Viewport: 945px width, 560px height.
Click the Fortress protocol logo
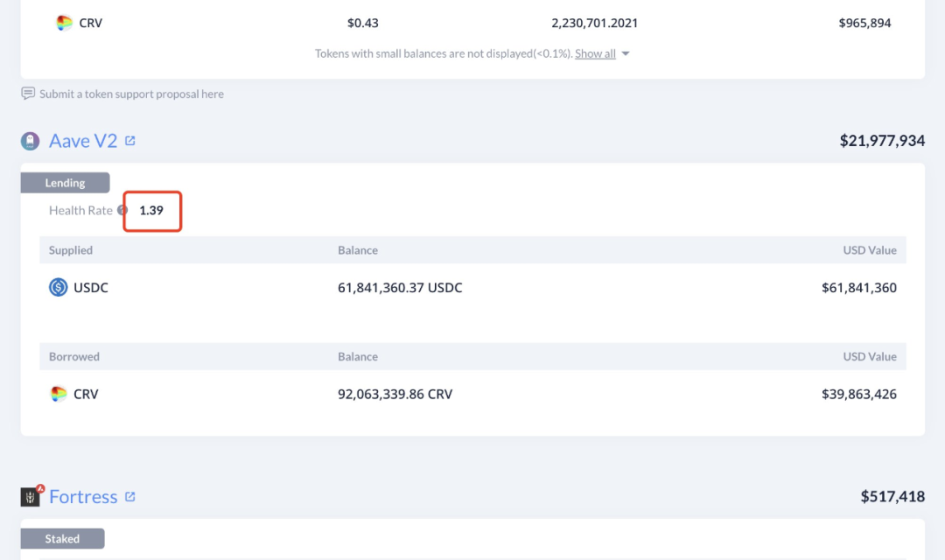coord(31,496)
